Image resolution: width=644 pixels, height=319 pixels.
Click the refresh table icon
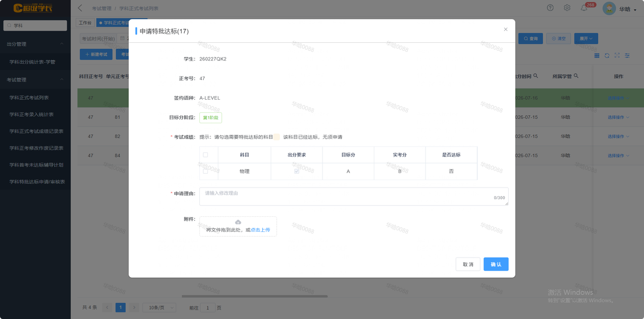[x=607, y=55]
